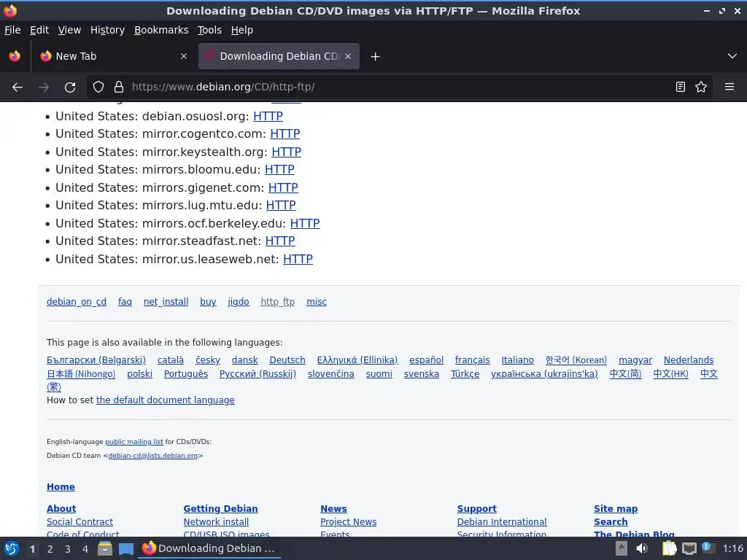Switch to workspace 2
747x560 pixels.
(x=50, y=549)
